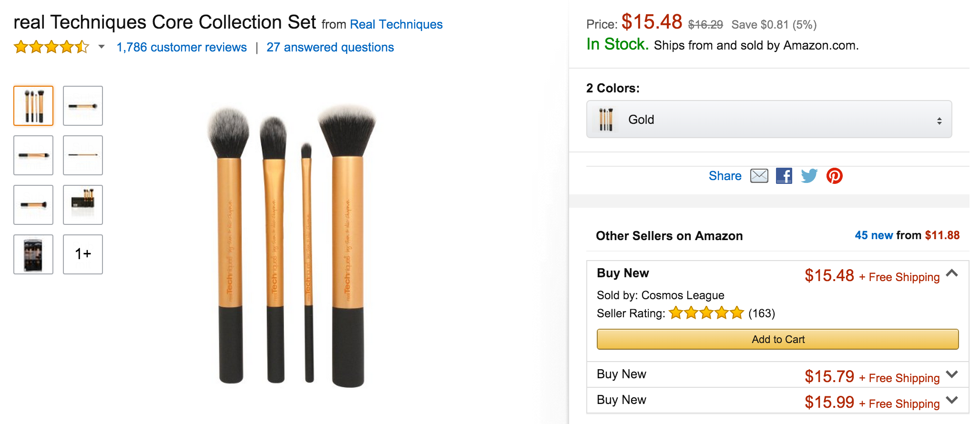Open the 1+ more images thumbnail
This screenshot has width=980, height=424.
coord(83,254)
